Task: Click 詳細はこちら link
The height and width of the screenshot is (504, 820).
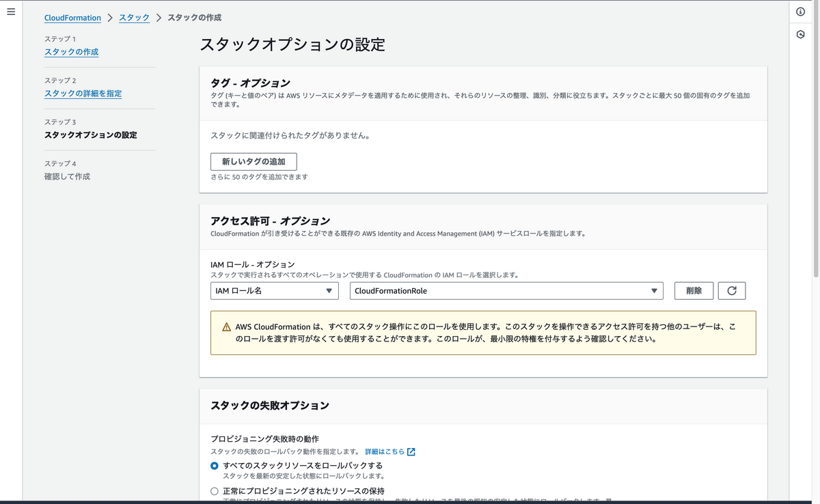Action: click(x=385, y=452)
